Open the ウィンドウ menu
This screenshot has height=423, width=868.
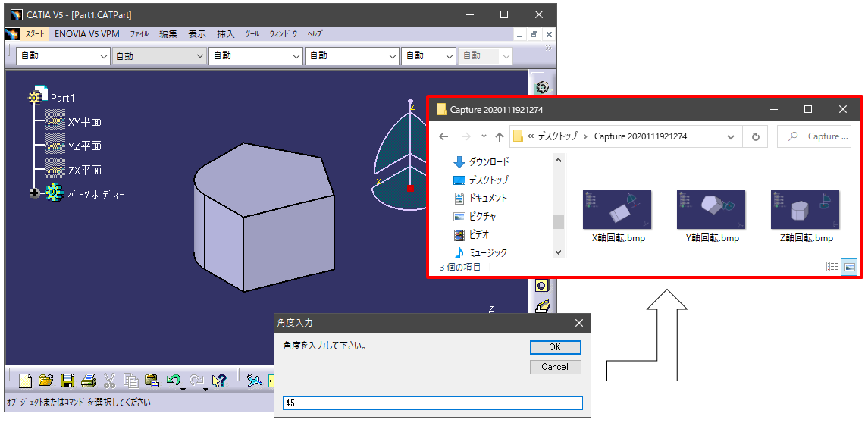(284, 34)
